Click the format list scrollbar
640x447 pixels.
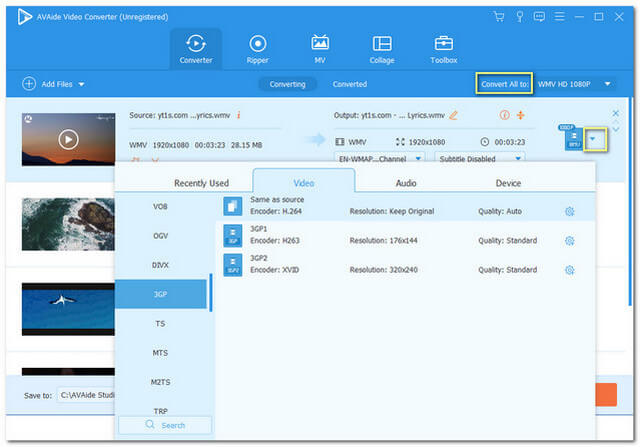(211, 292)
